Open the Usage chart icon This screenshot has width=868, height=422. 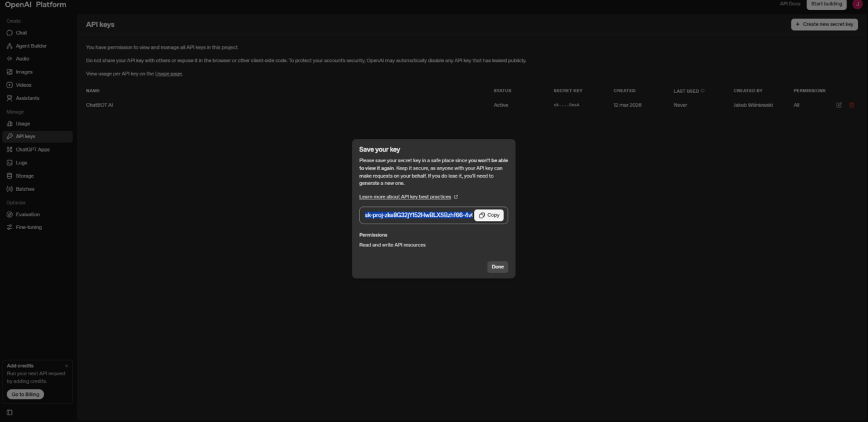[x=9, y=124]
